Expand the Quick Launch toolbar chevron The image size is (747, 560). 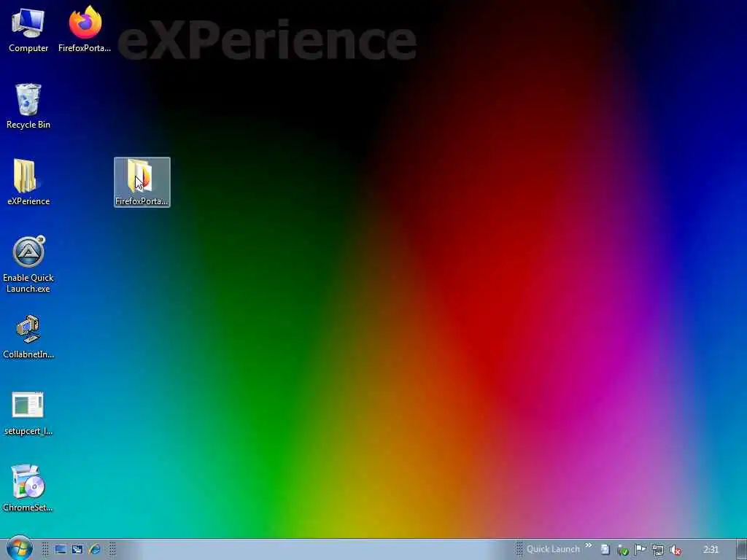(x=589, y=545)
